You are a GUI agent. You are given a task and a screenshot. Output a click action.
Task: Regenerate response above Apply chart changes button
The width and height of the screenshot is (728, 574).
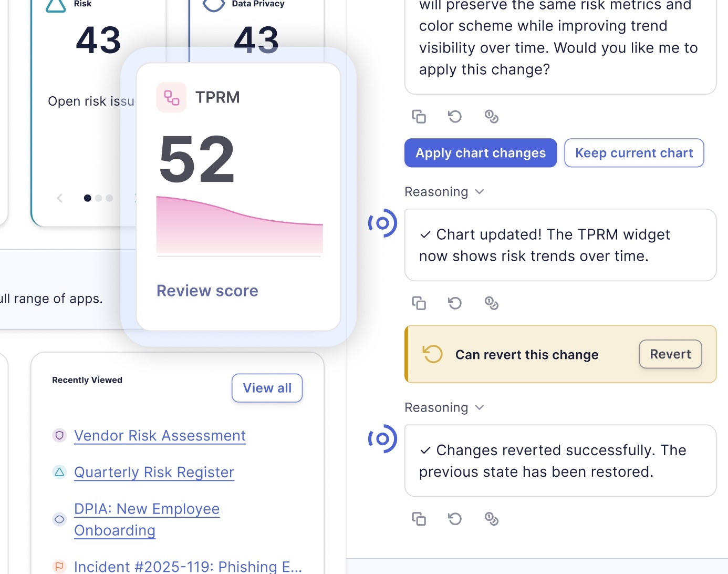pos(455,116)
